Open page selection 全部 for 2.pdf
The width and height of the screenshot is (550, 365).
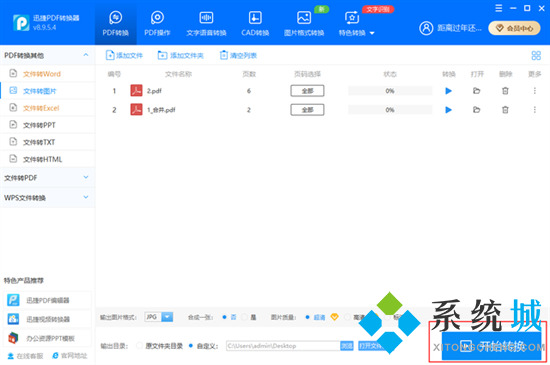(307, 91)
